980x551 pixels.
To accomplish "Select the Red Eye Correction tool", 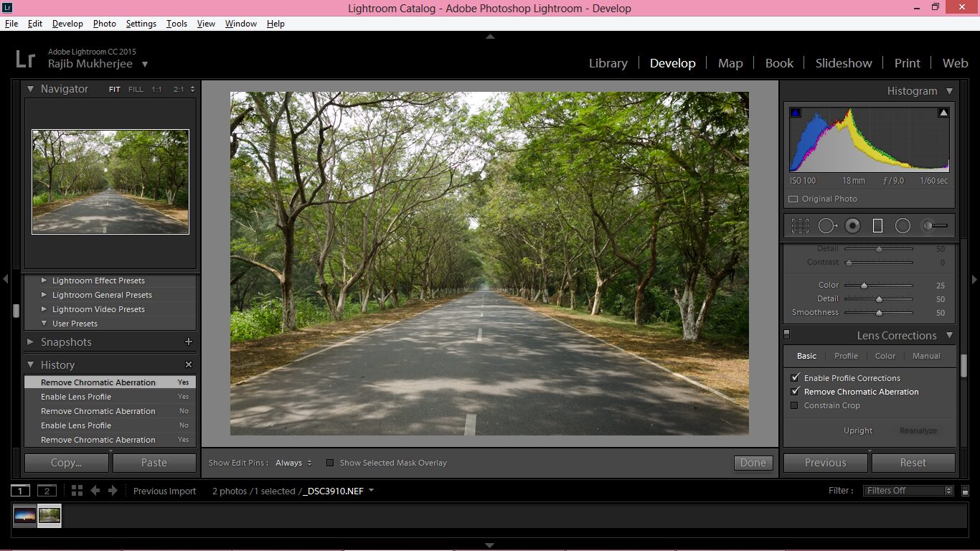I will 852,226.
